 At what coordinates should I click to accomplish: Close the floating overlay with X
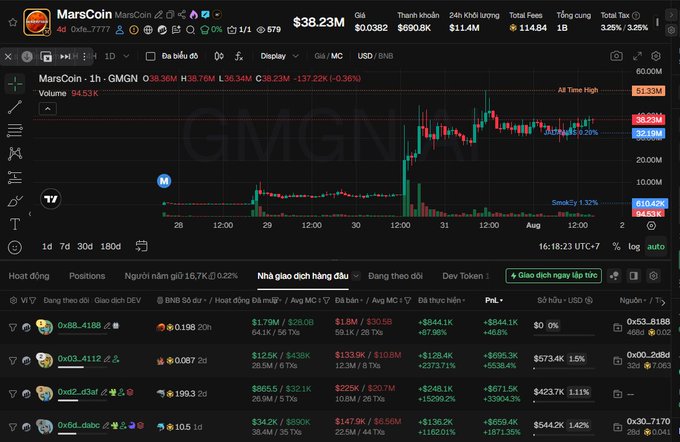pyautogui.click(x=8, y=56)
